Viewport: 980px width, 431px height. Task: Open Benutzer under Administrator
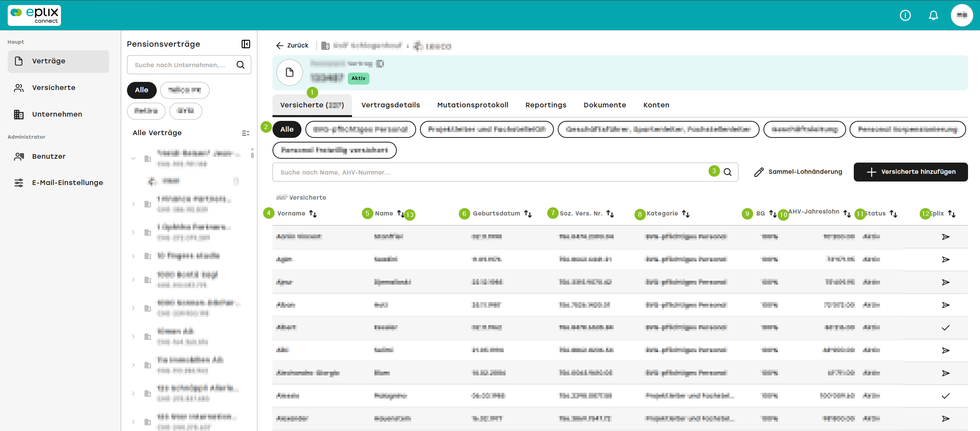(x=58, y=156)
